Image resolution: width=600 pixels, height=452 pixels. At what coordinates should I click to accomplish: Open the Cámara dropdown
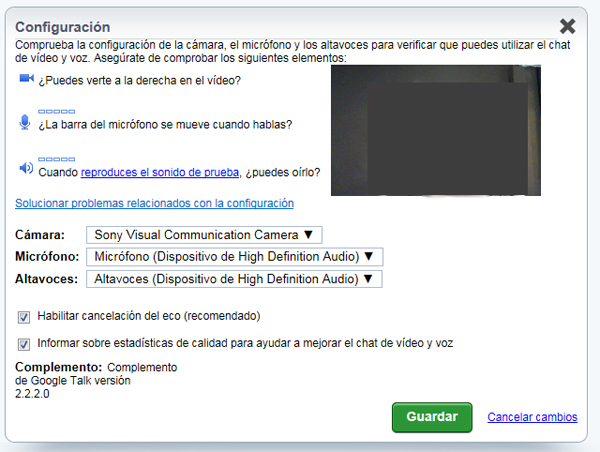pos(204,235)
